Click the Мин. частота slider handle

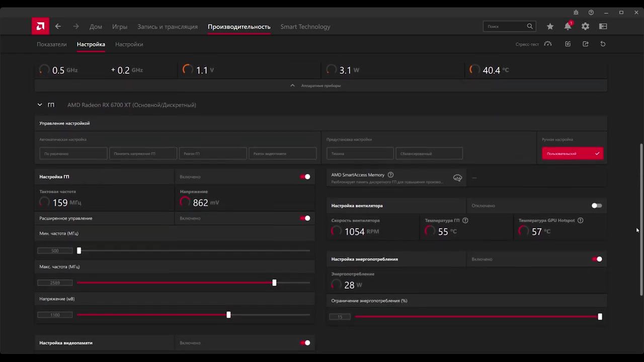coord(79,250)
